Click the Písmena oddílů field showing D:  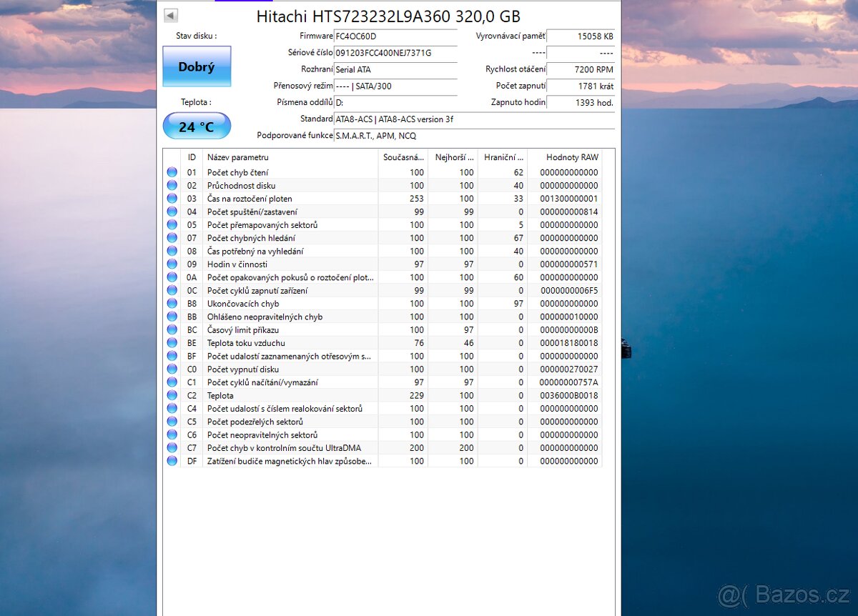point(395,102)
